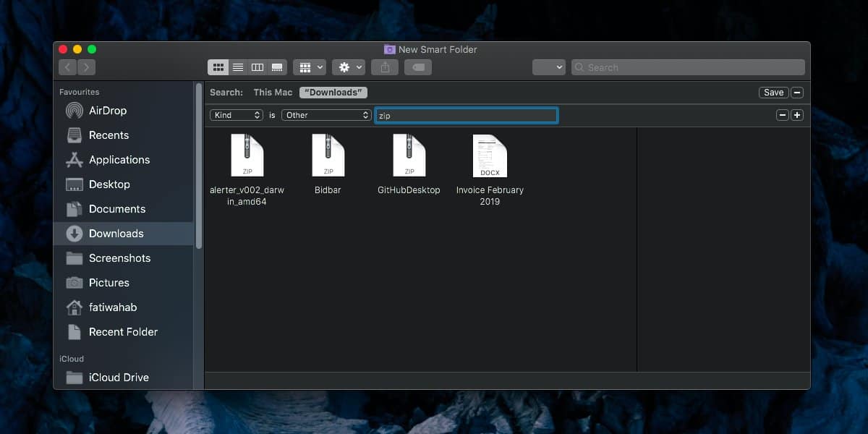Open AirDrop in the sidebar

click(x=107, y=111)
